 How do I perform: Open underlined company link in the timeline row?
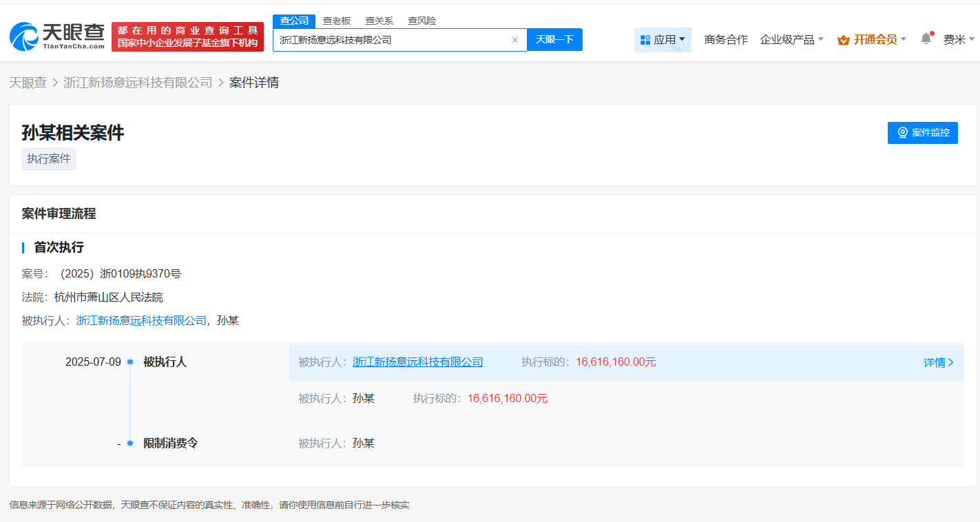(x=418, y=362)
